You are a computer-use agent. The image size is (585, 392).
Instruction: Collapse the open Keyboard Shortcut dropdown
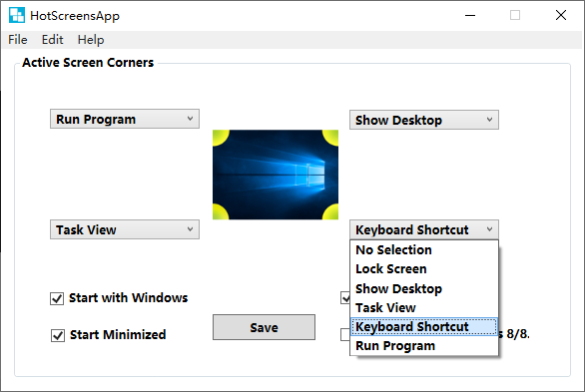[x=424, y=229]
